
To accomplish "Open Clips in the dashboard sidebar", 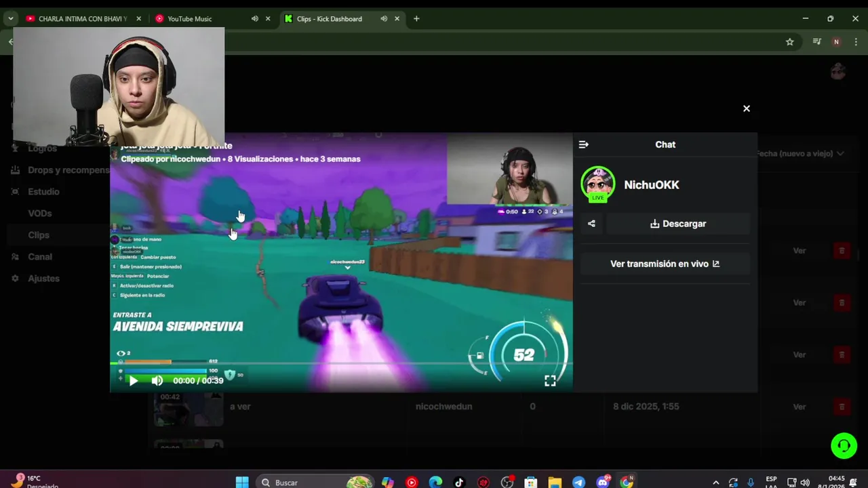I will click(39, 235).
